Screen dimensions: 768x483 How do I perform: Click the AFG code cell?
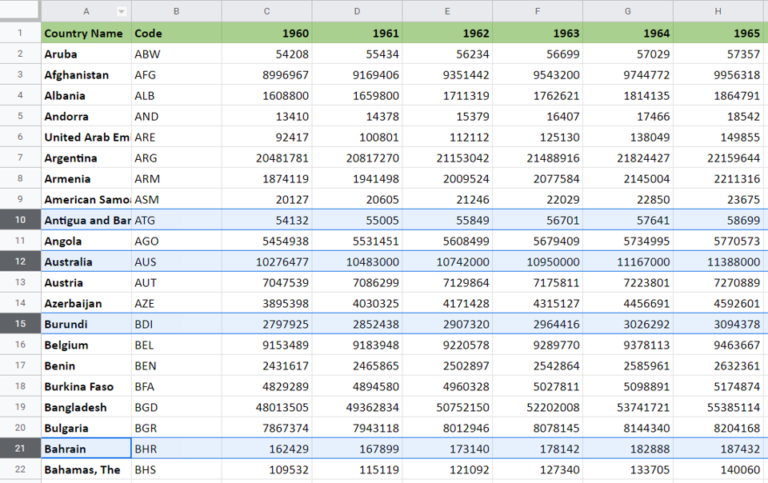click(176, 74)
